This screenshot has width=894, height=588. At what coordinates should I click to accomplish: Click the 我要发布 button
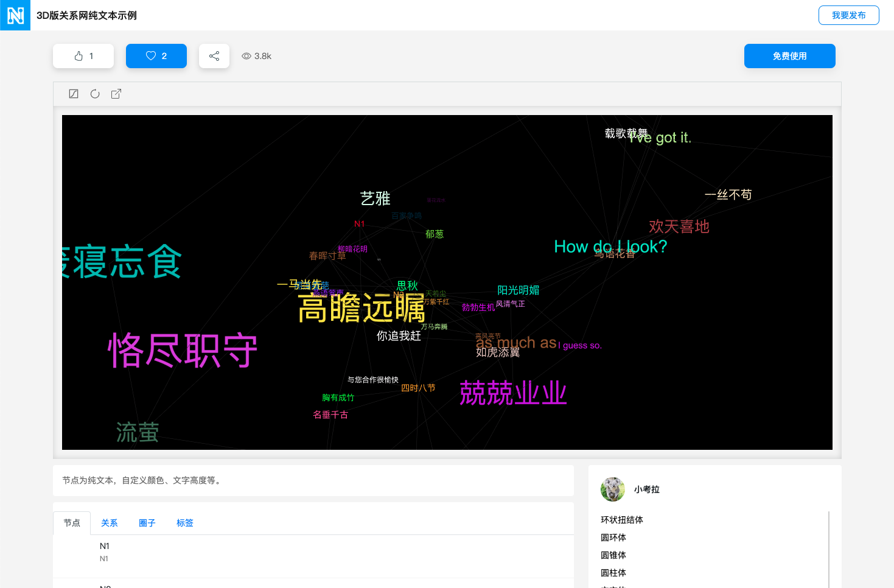click(848, 15)
